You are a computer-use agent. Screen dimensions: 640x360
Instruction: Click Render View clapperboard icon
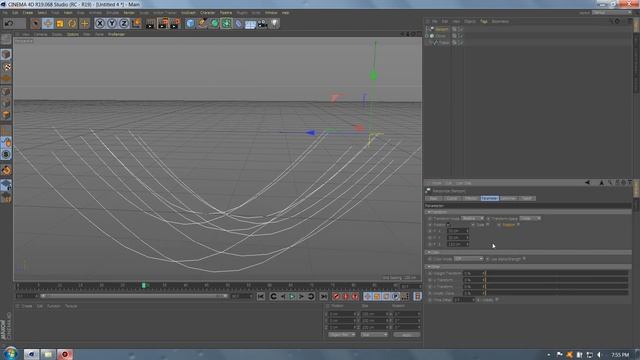click(x=150, y=23)
